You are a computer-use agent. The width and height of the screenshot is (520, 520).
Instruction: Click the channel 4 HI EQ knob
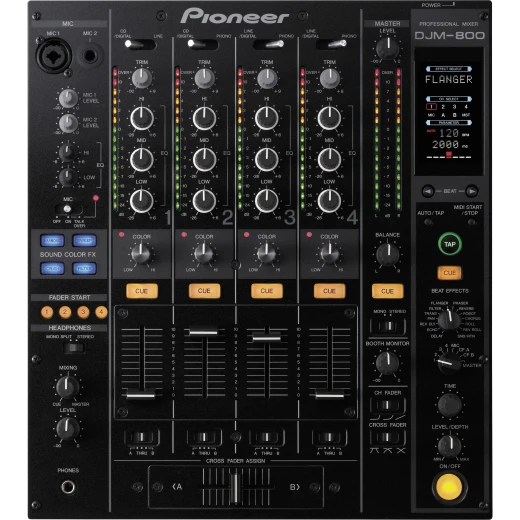329,118
